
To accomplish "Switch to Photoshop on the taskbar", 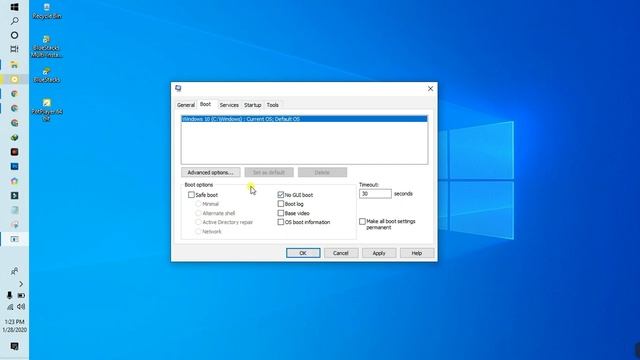I will coord(14,167).
